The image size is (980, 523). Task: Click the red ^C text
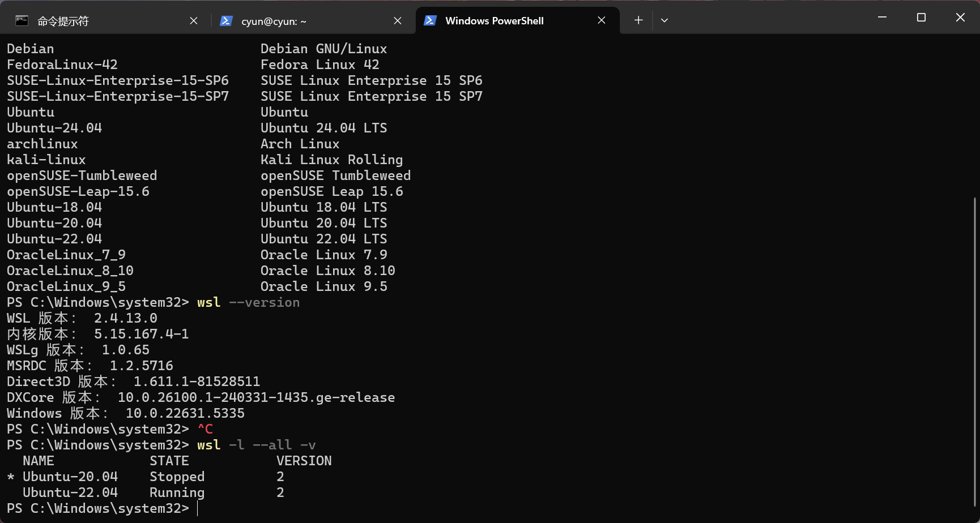205,429
